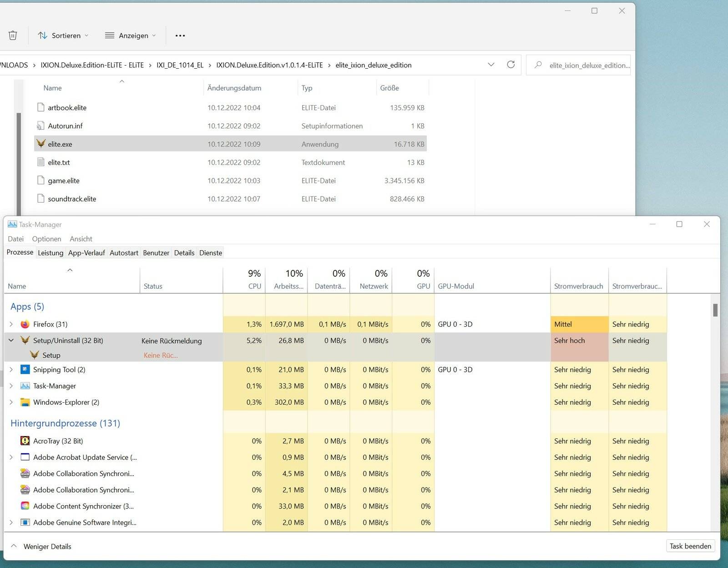Click Weniger Details to collapse view
This screenshot has width=728, height=568.
47,546
